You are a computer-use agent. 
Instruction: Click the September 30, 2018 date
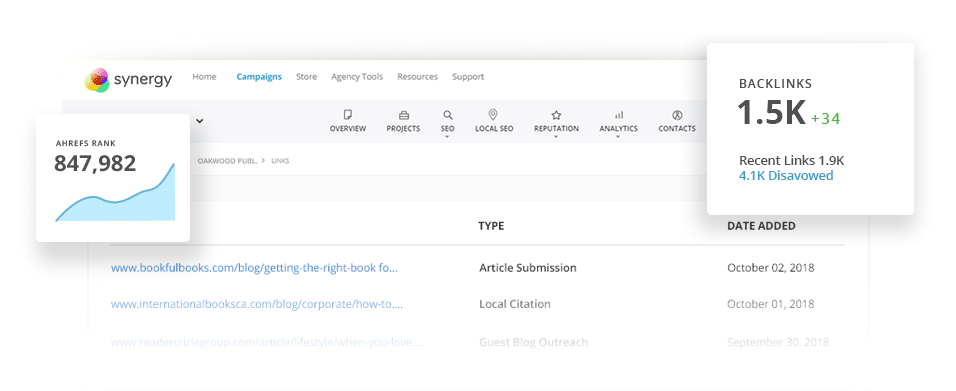[x=778, y=342]
